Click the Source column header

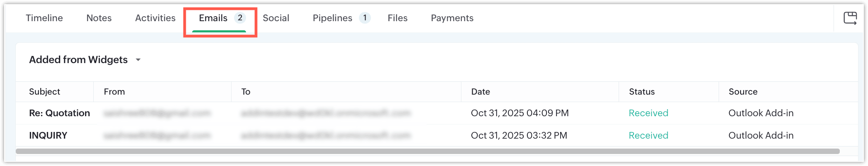tap(743, 92)
